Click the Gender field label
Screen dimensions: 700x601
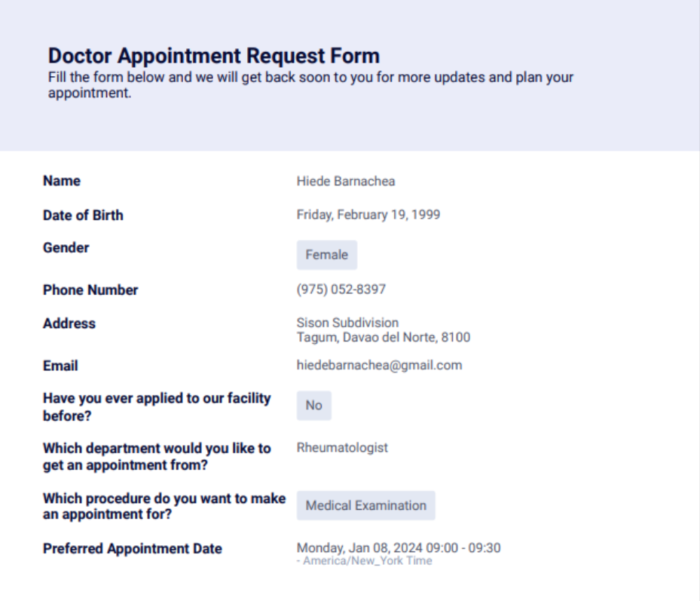pyautogui.click(x=66, y=247)
